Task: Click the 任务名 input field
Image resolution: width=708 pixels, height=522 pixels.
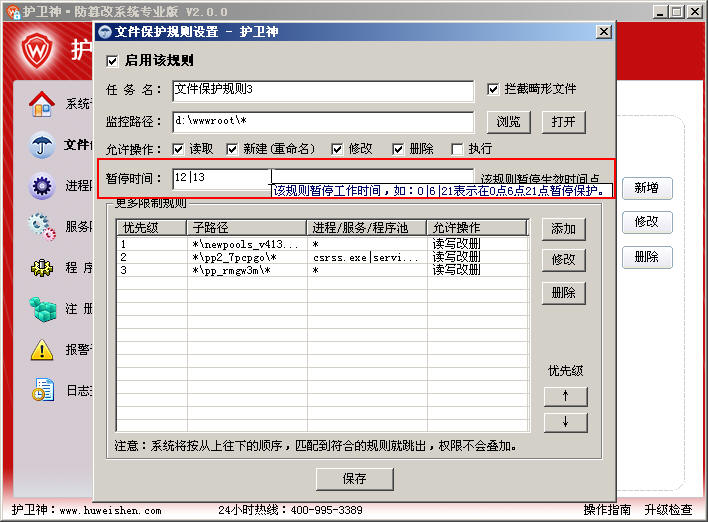Action: click(323, 91)
